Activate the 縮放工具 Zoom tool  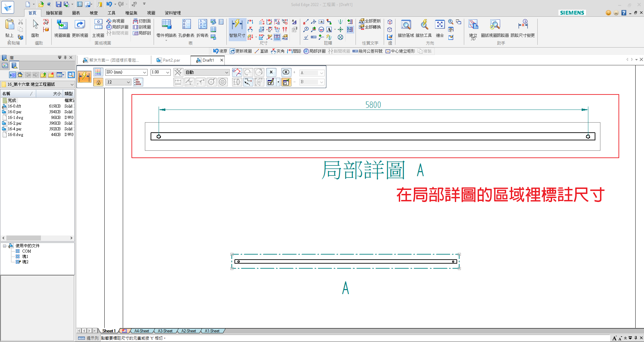click(424, 28)
